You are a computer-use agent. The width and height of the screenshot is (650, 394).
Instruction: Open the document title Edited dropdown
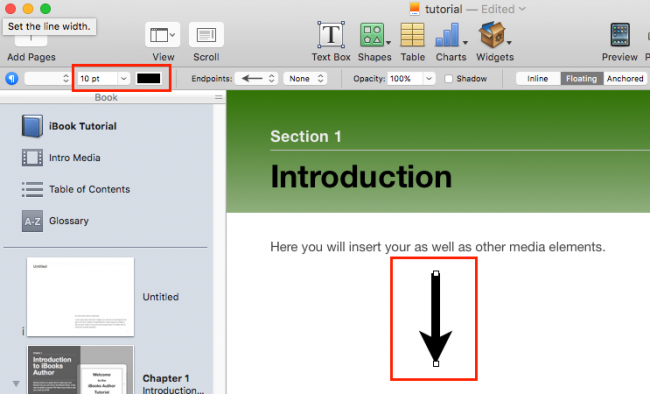coord(522,9)
